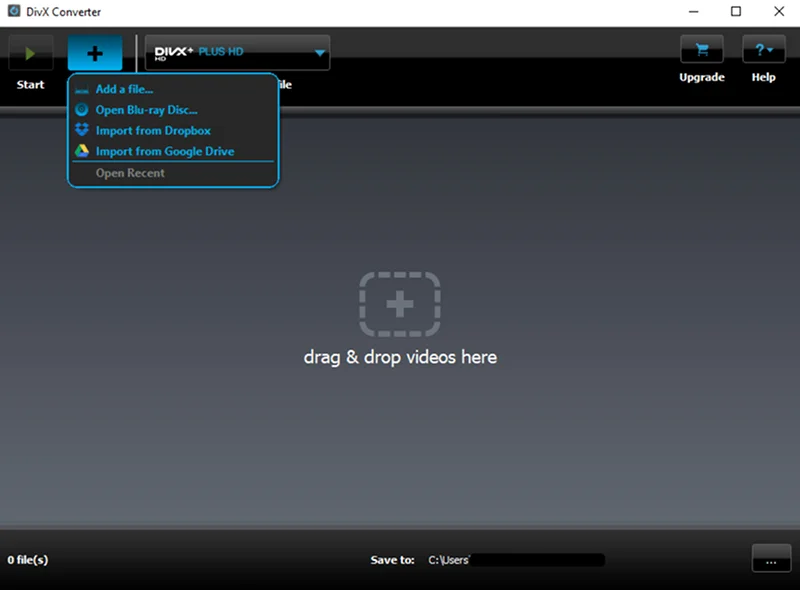
Task: Click the 'drag & drop videos here' text
Action: pyautogui.click(x=400, y=357)
